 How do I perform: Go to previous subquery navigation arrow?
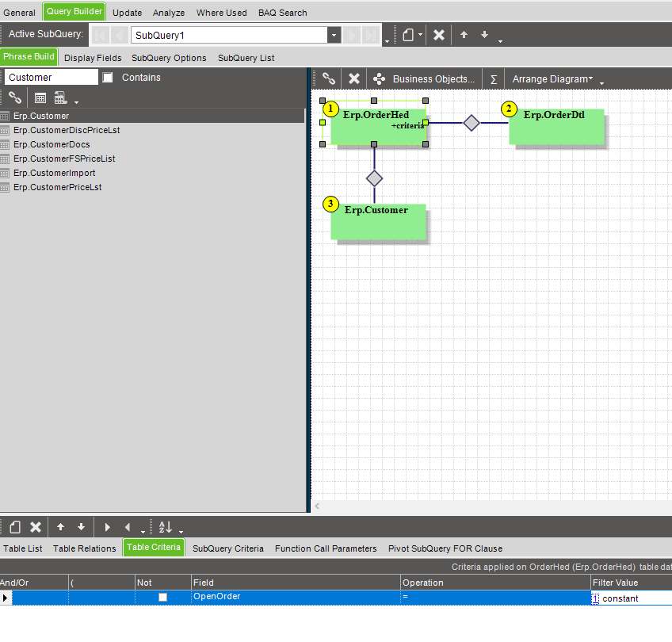(120, 35)
